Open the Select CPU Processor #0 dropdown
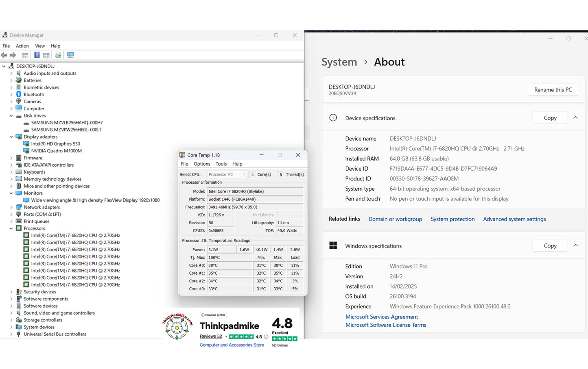 pyautogui.click(x=227, y=174)
